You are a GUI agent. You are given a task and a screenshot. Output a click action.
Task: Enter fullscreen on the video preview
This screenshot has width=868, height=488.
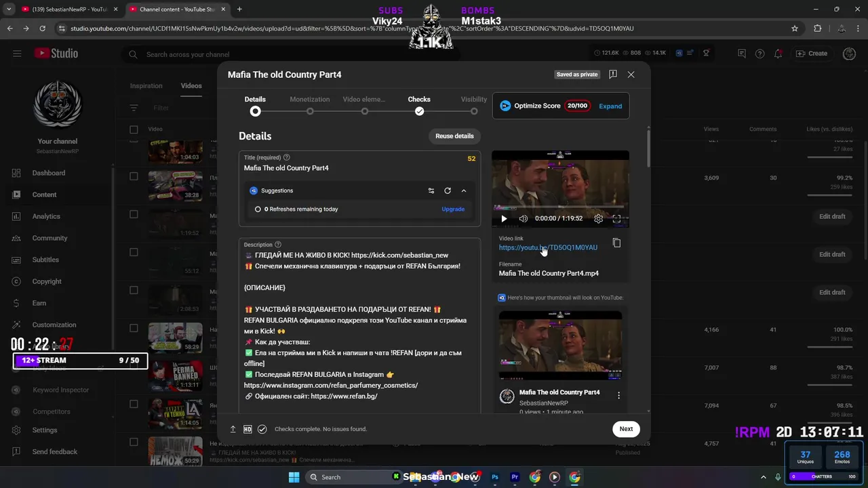(x=616, y=219)
